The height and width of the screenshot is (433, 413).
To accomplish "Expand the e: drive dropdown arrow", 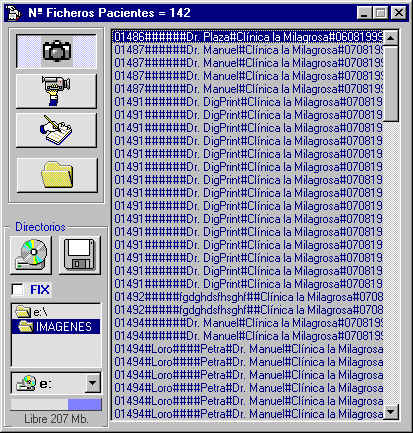I will [92, 383].
